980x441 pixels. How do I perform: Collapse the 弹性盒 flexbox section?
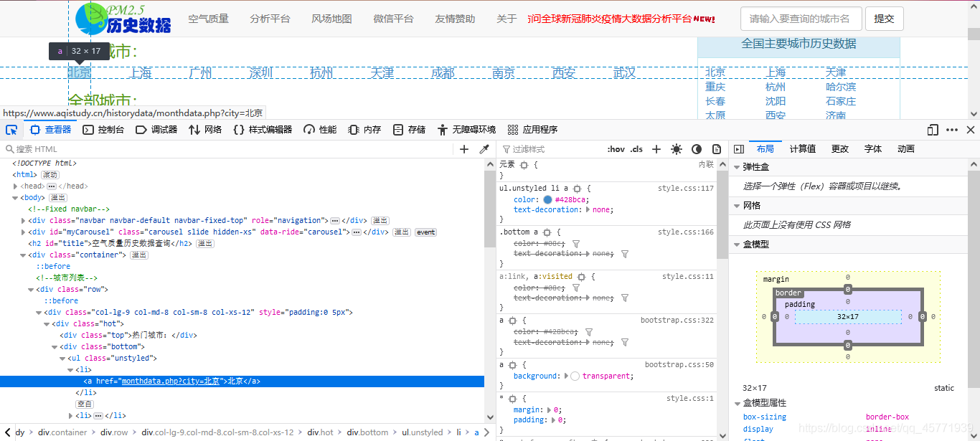click(x=737, y=167)
